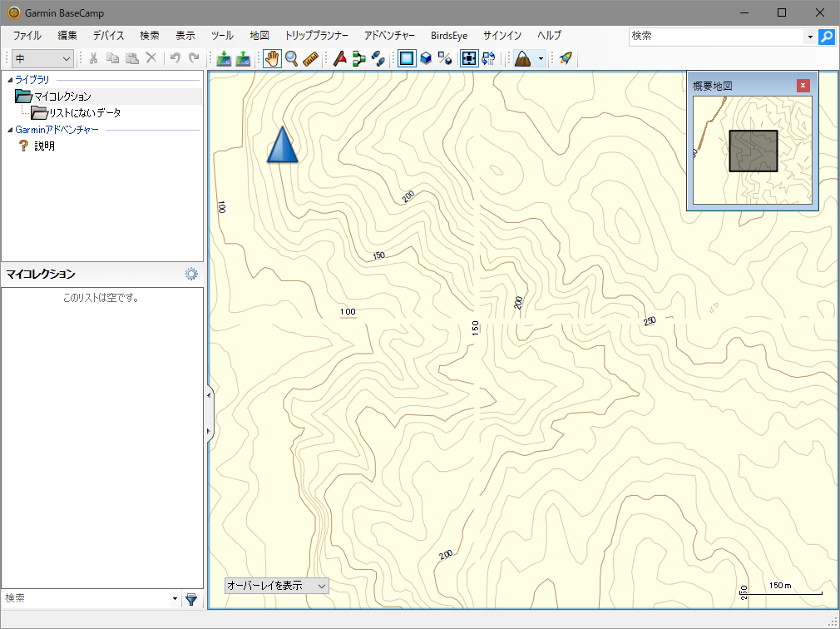Open the 表示 menu

point(185,36)
